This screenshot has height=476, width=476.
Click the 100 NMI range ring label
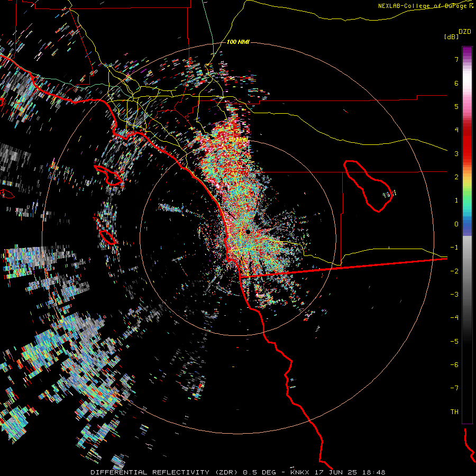pyautogui.click(x=238, y=42)
